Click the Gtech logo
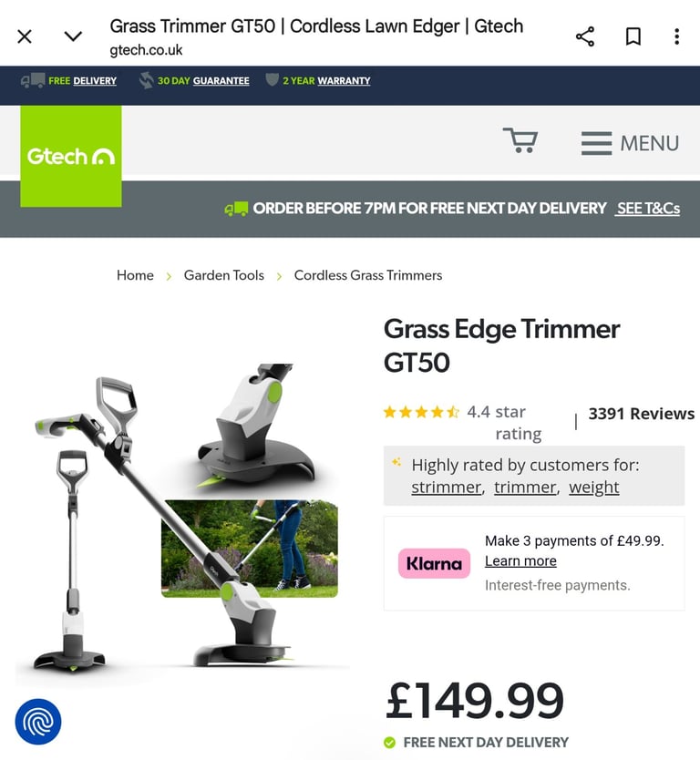This screenshot has height=760, width=700. 71,156
